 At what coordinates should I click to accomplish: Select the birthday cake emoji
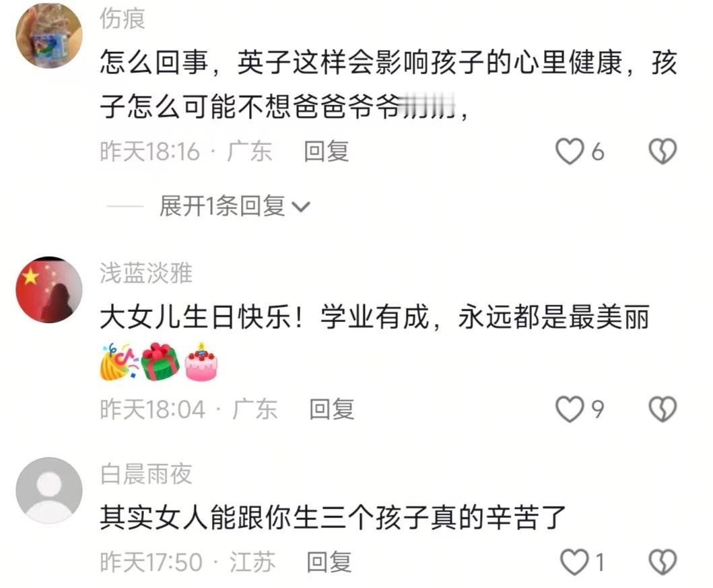(201, 362)
